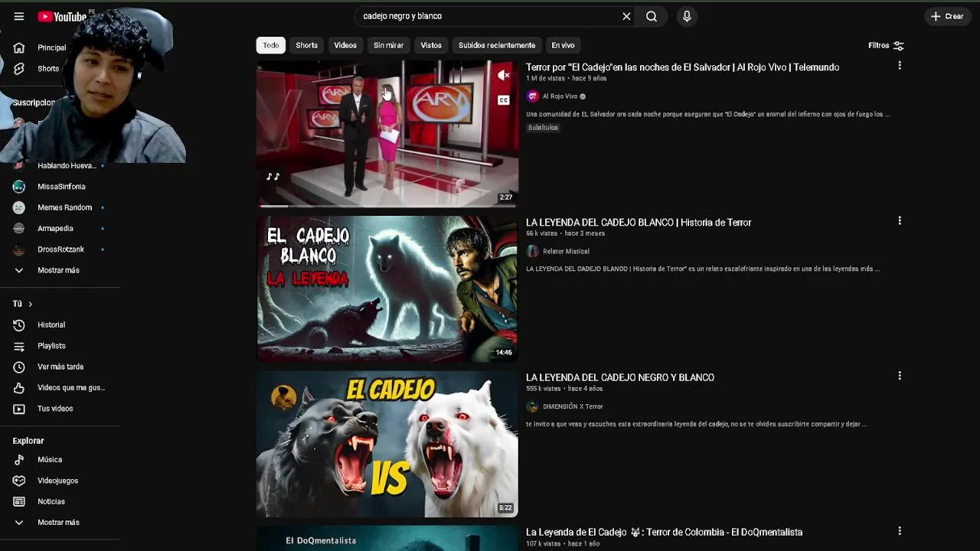Open options for Cadejo Blanco video

[900, 220]
